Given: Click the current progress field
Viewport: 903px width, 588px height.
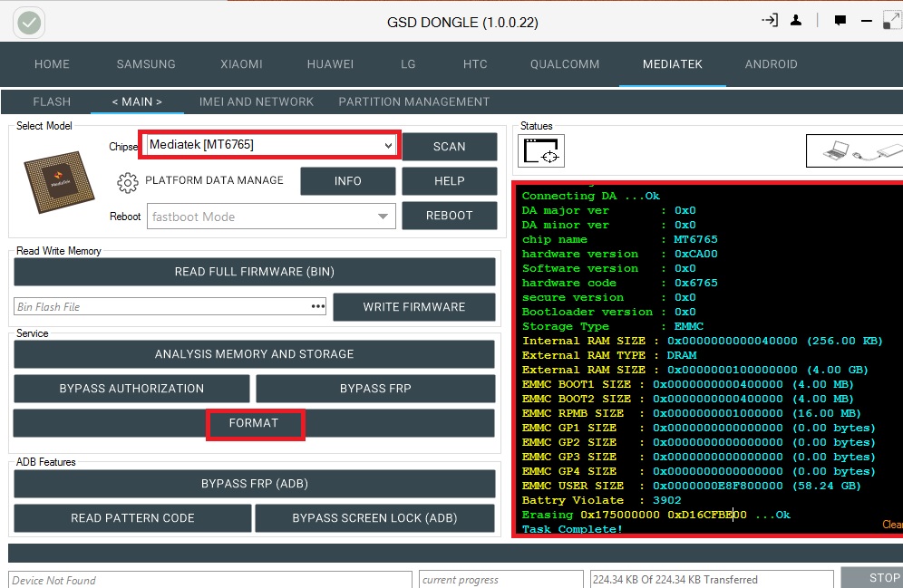Looking at the screenshot, I should pyautogui.click(x=501, y=579).
